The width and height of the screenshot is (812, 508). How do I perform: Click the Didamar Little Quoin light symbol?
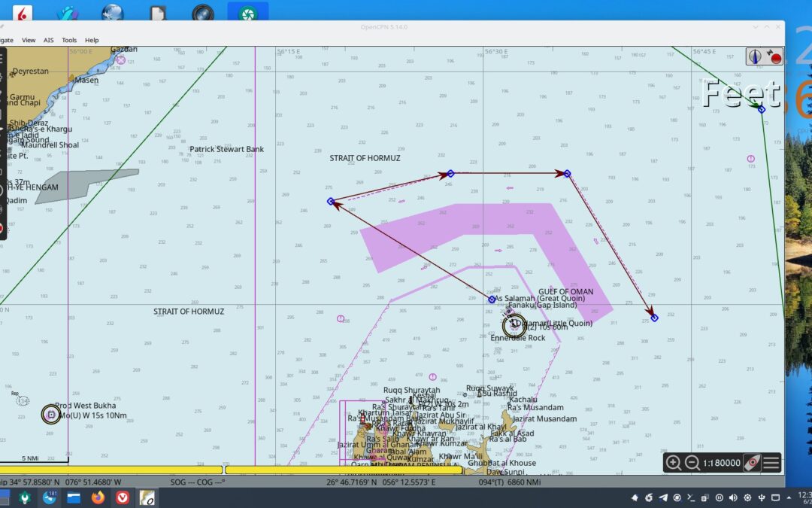514,326
